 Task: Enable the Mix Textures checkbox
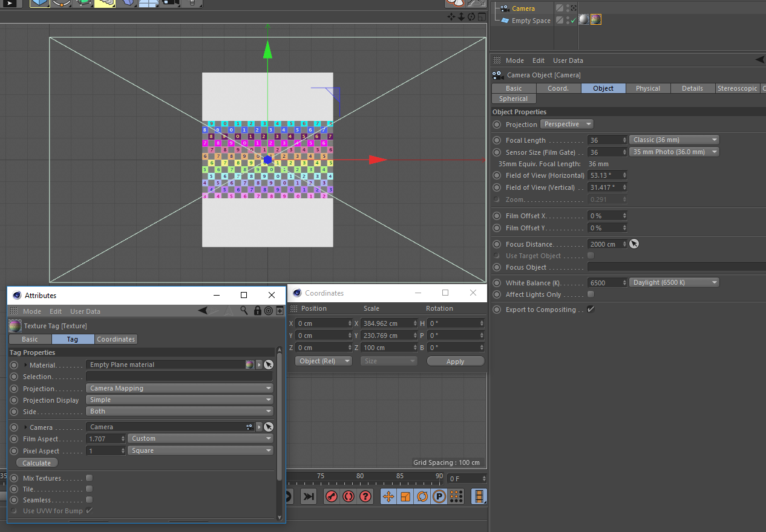click(89, 478)
